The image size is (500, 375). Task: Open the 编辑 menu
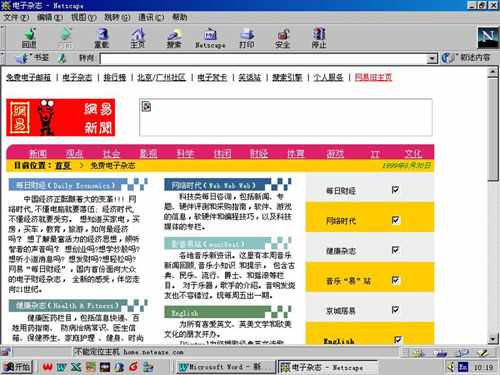(x=50, y=17)
